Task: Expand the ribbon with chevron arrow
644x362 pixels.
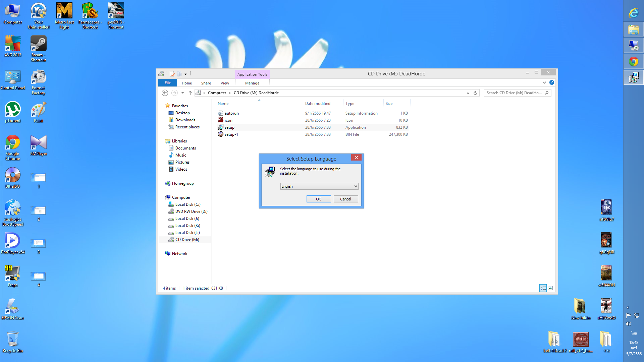Action: coord(544,82)
